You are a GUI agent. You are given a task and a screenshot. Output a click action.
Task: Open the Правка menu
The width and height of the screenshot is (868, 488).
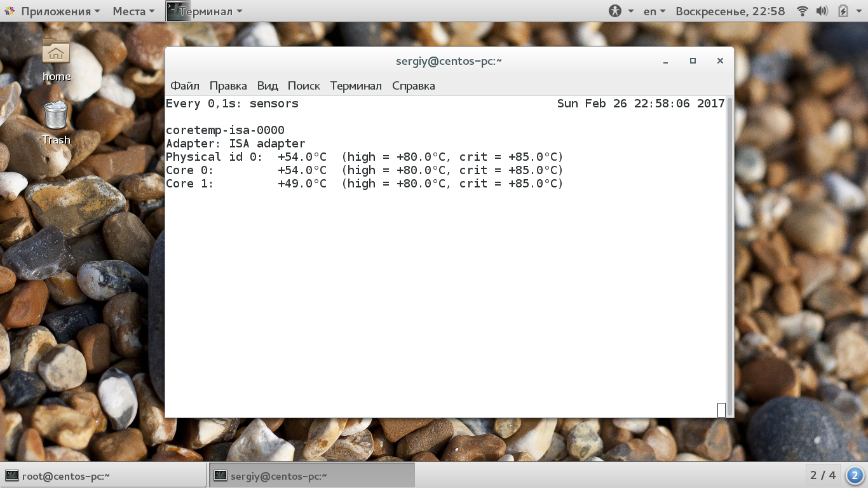tap(228, 86)
